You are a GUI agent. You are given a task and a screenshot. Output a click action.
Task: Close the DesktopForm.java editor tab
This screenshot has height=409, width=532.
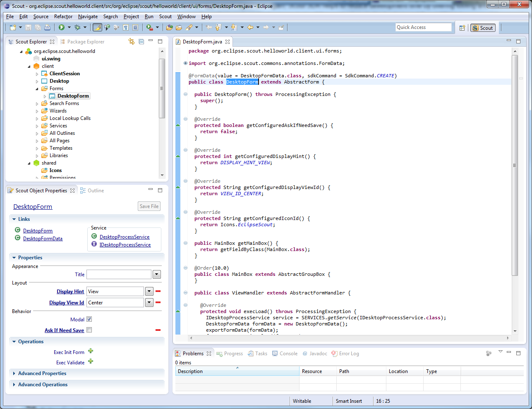click(x=228, y=42)
